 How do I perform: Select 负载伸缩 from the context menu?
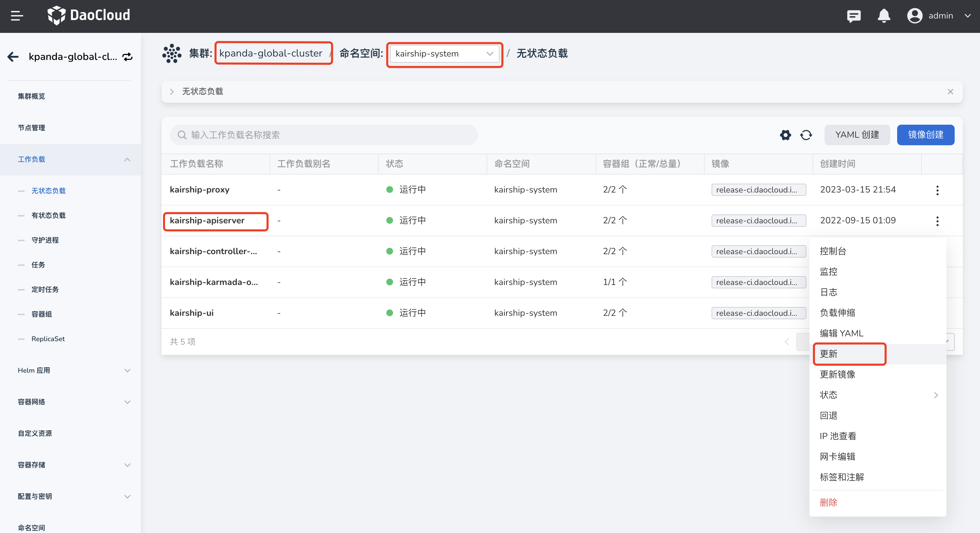[877, 313]
